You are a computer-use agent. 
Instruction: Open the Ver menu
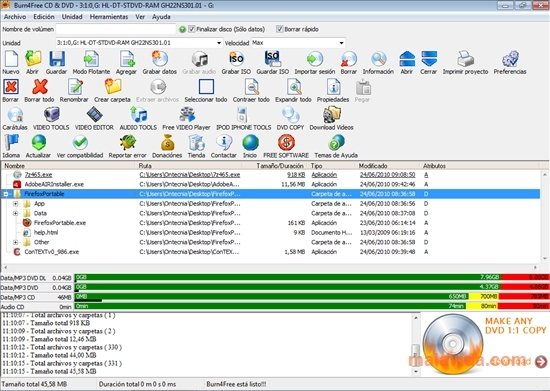pyautogui.click(x=140, y=17)
